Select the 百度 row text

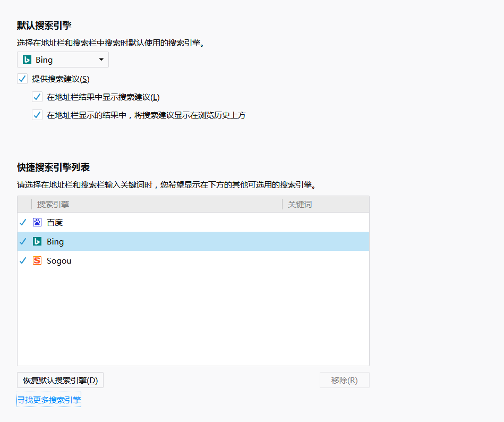pos(55,222)
